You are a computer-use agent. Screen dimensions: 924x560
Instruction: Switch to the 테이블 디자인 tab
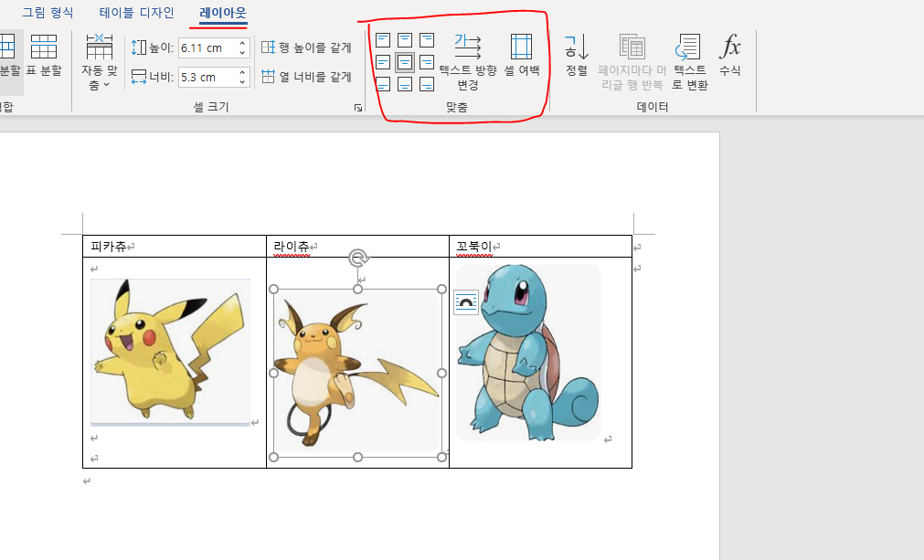click(x=137, y=13)
